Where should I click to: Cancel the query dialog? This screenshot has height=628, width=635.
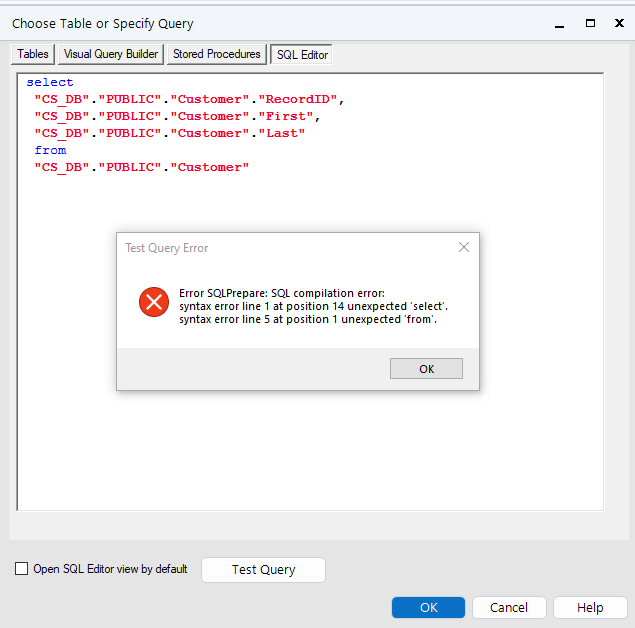[509, 607]
